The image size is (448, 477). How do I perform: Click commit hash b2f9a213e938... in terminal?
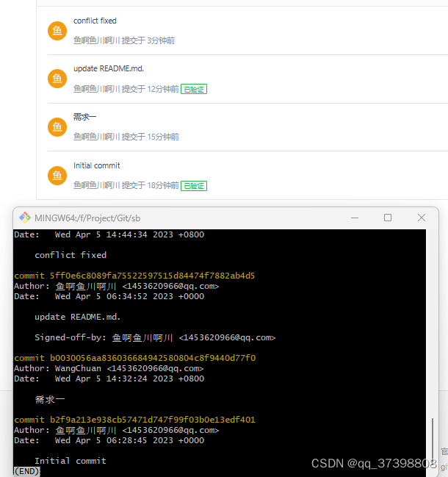coord(153,420)
